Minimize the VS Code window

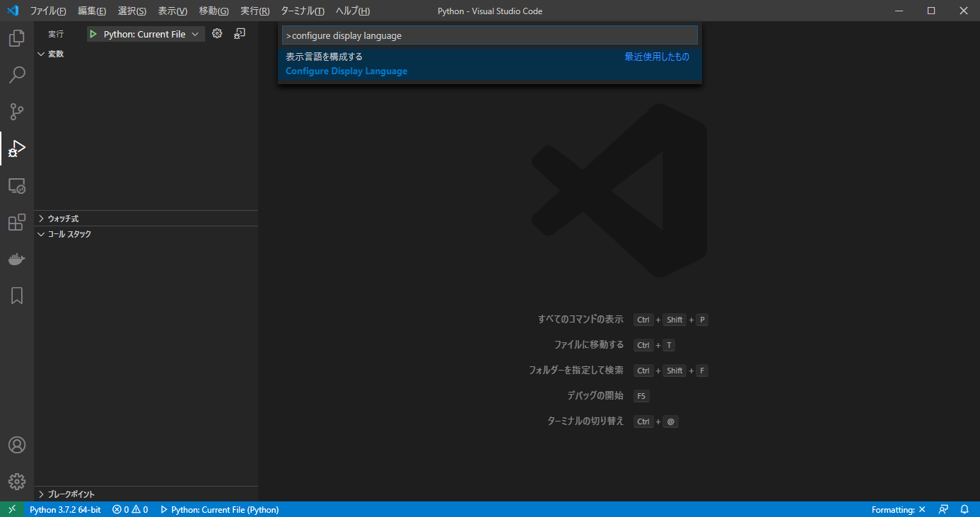pyautogui.click(x=899, y=11)
